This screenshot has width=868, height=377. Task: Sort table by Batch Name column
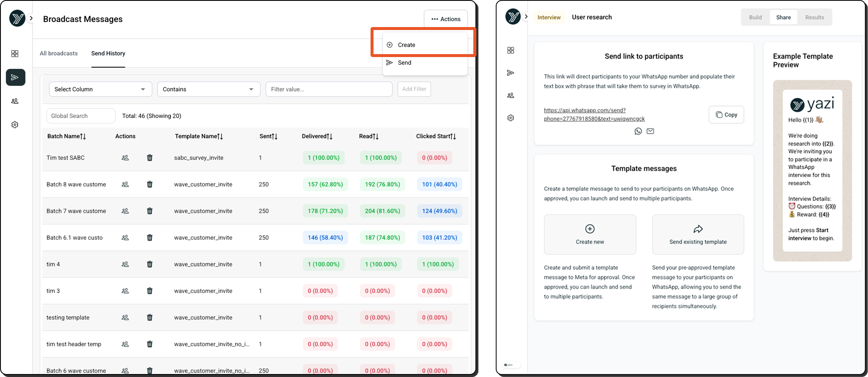pos(66,136)
